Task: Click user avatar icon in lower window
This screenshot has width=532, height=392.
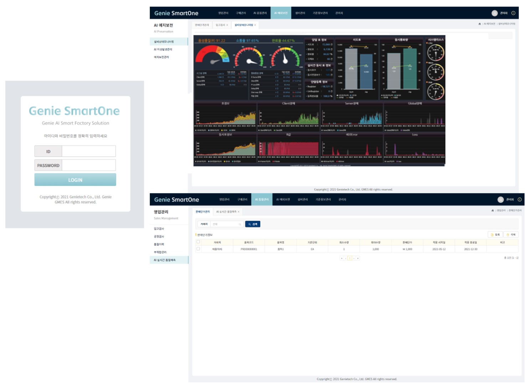Action: (x=501, y=200)
